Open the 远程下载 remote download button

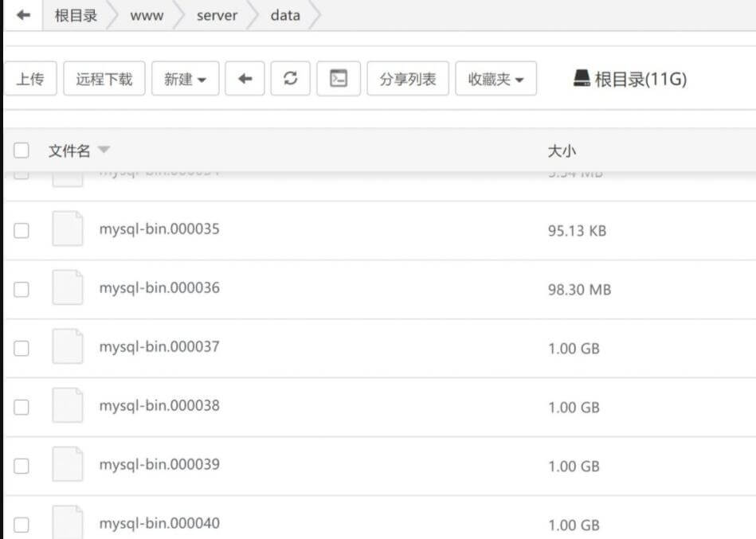point(104,79)
